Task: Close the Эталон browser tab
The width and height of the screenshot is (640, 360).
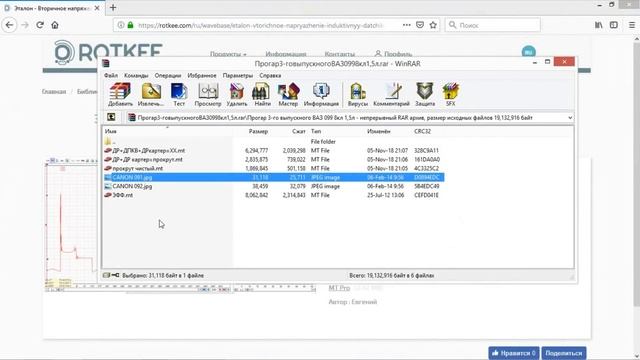Action: [97, 8]
